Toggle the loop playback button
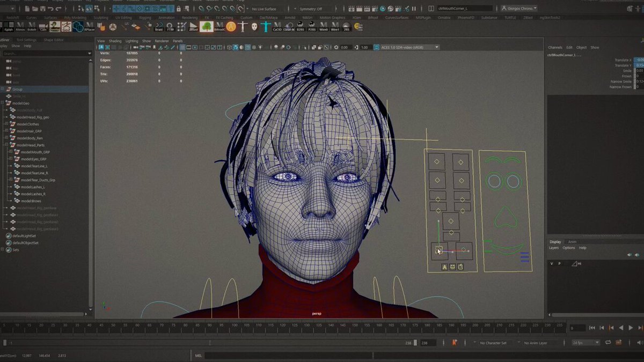Image resolution: width=644 pixels, height=362 pixels. point(609,342)
